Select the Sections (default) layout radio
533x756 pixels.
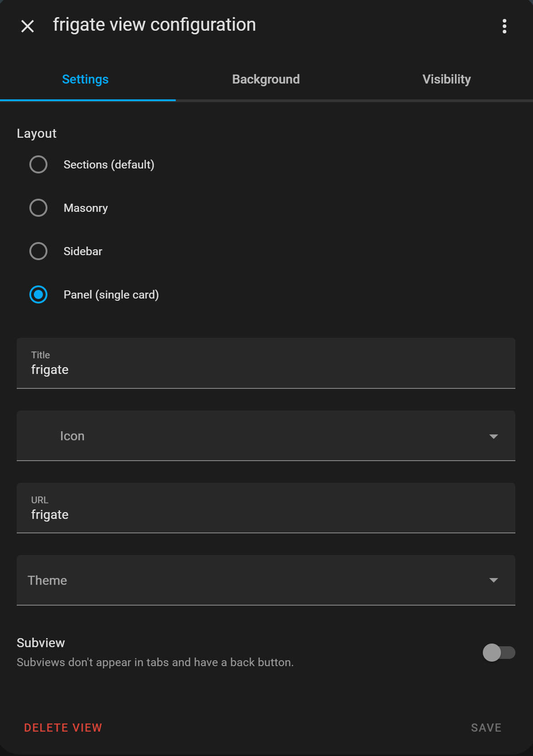[38, 164]
